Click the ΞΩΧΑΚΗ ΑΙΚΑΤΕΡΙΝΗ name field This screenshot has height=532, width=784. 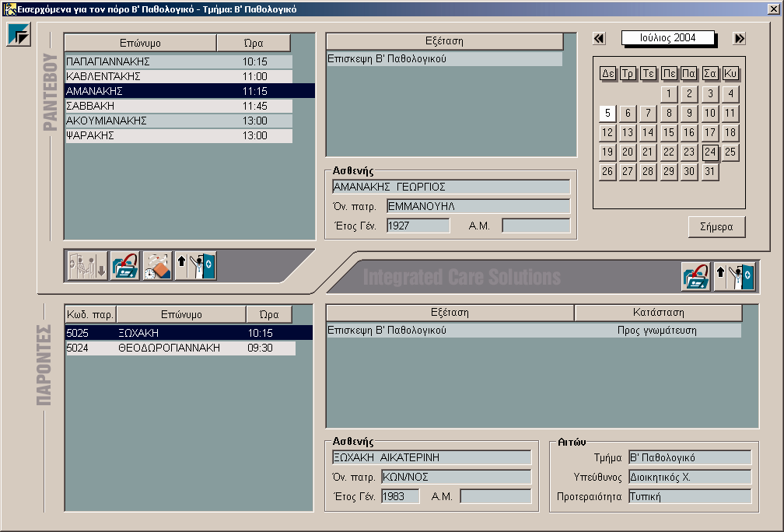tap(432, 457)
